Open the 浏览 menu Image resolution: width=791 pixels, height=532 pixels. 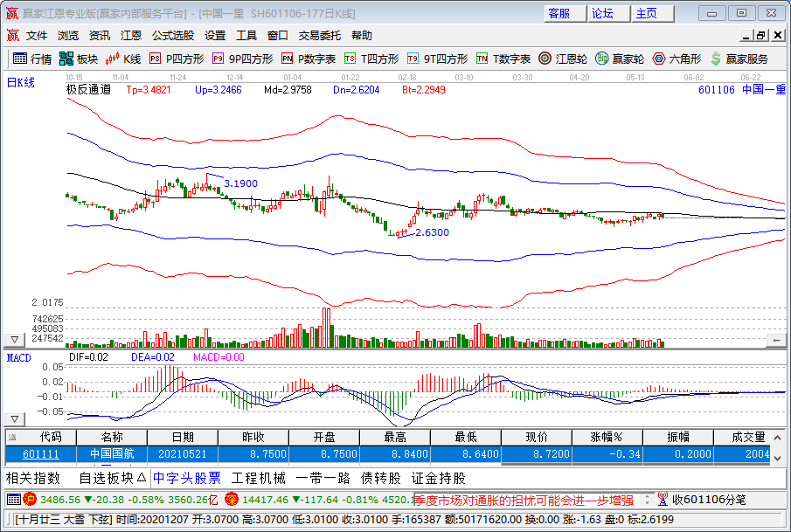click(68, 35)
